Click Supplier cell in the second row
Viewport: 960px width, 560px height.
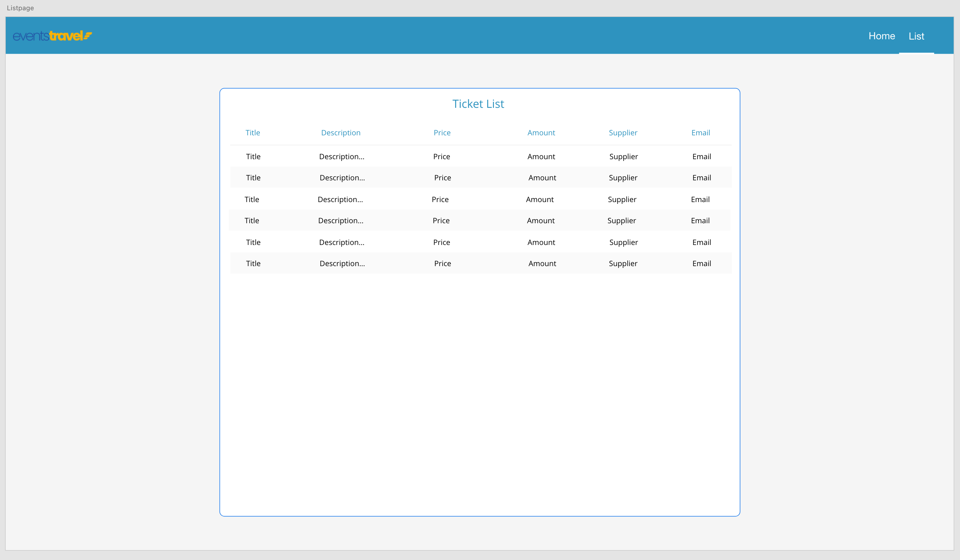pos(623,178)
